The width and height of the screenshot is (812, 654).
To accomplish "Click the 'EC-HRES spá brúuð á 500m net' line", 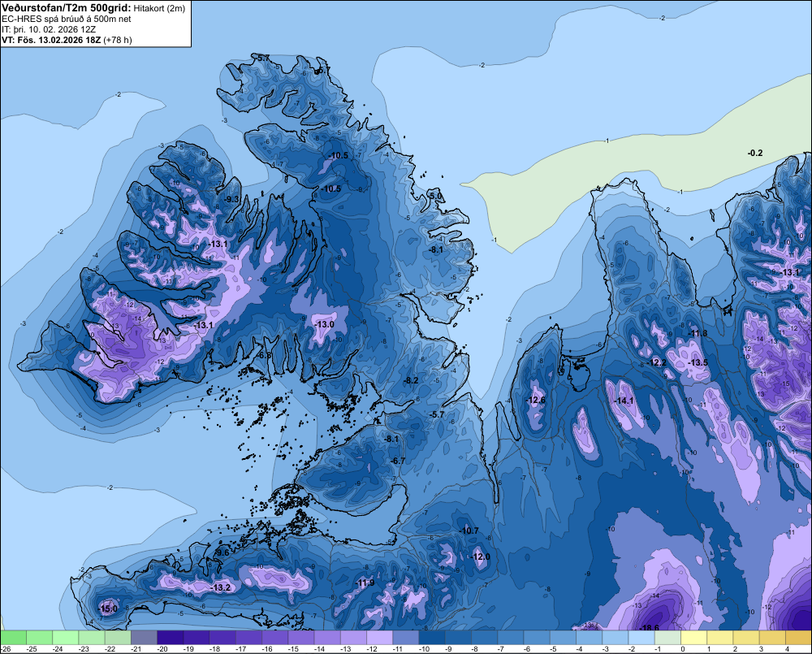I will pyautogui.click(x=67, y=19).
